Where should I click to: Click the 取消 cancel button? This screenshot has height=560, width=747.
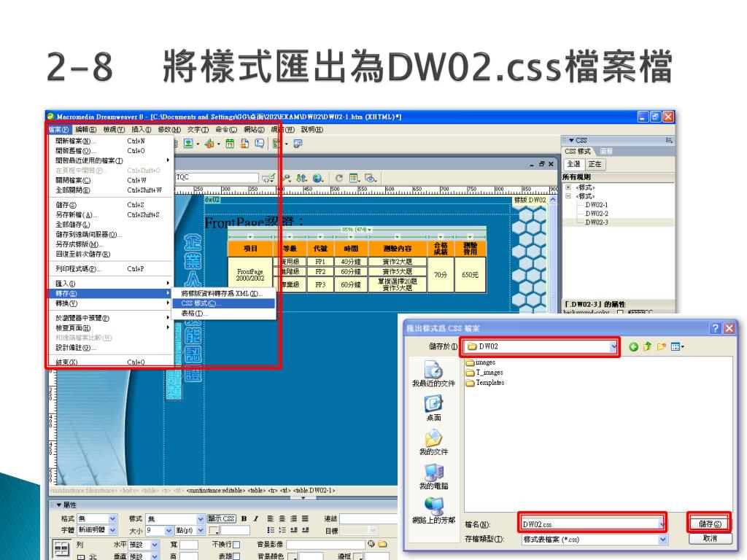pyautogui.click(x=710, y=539)
